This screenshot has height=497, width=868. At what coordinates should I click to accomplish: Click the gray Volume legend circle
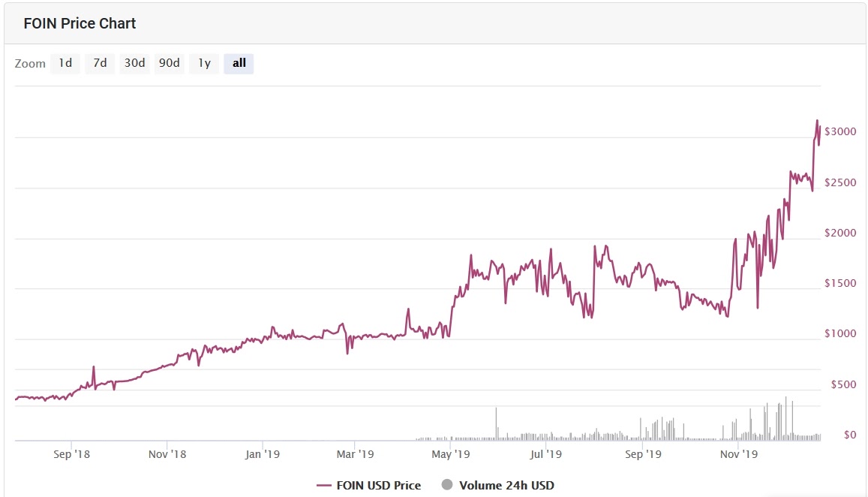[x=447, y=485]
